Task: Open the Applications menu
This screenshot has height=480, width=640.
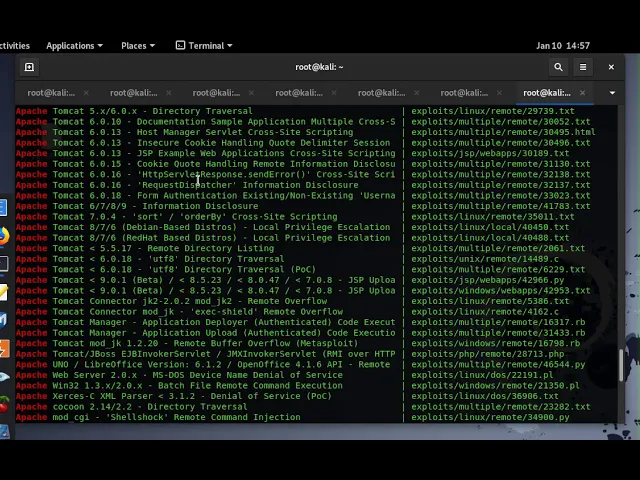Action: (x=74, y=46)
